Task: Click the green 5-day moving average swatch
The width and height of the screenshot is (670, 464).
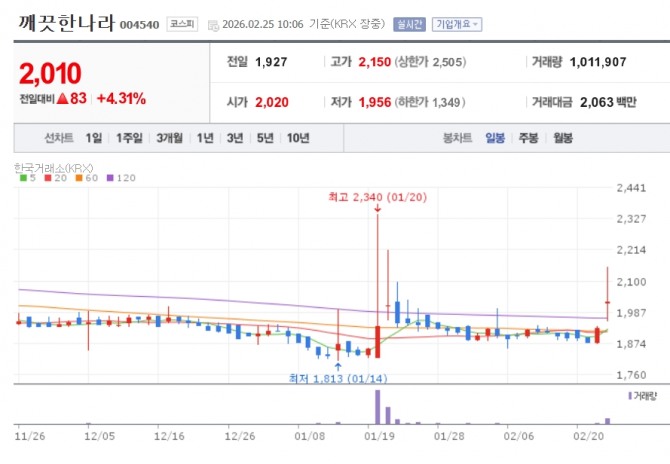Action: point(23,178)
